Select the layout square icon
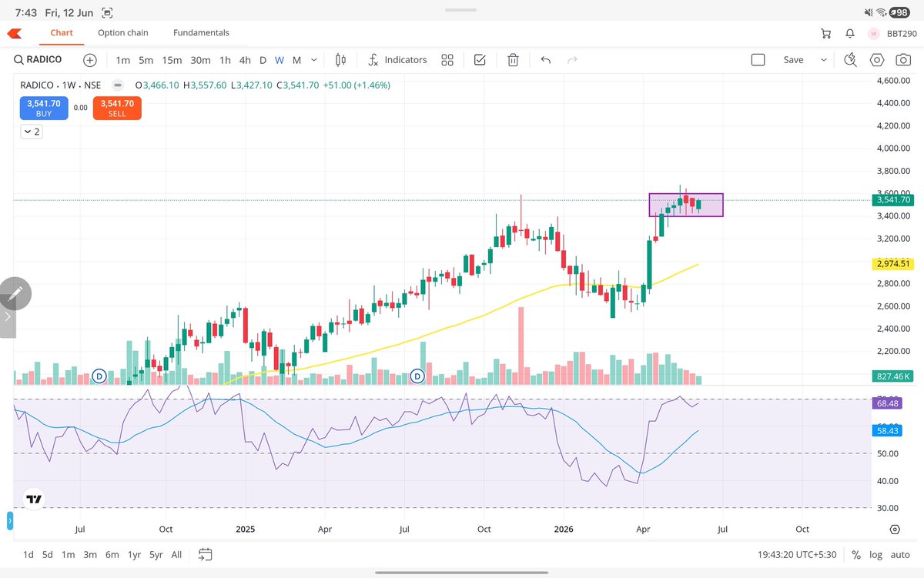 click(758, 59)
